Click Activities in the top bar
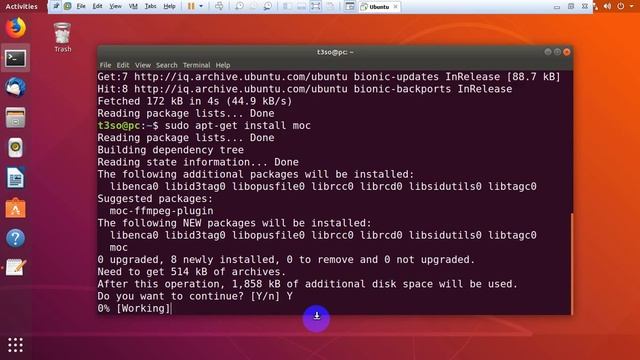Screen dimensions: 640x360 pos(21,7)
